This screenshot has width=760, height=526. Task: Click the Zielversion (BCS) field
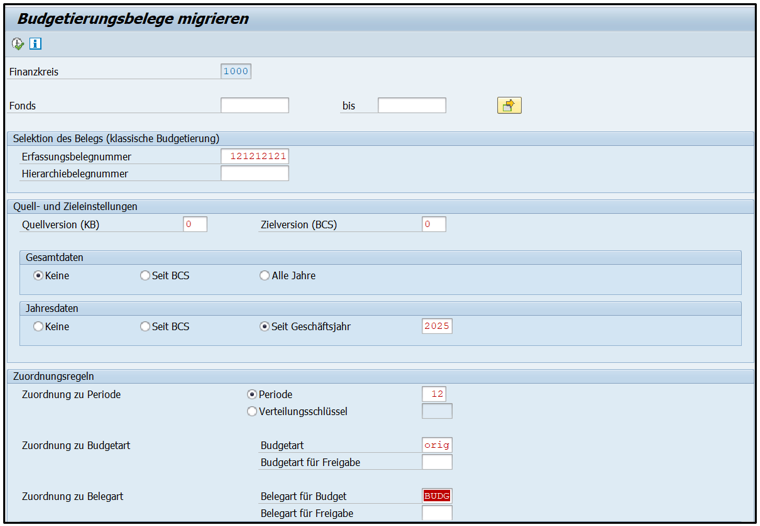(433, 224)
